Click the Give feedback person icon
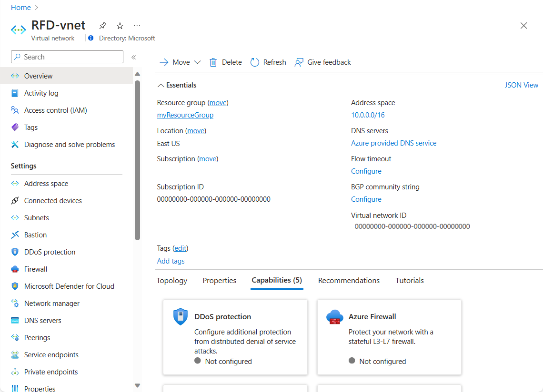543x392 pixels. coord(299,62)
